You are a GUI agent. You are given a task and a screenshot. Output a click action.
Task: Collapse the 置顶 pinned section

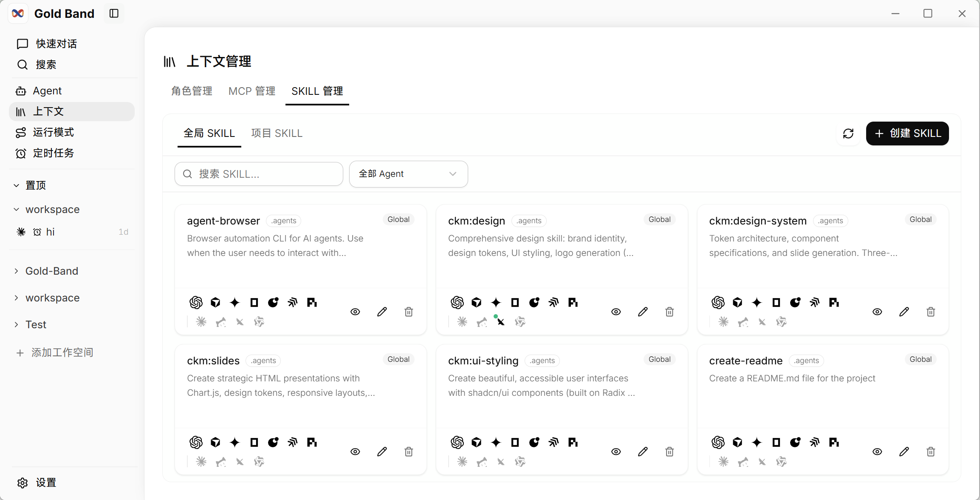point(17,185)
